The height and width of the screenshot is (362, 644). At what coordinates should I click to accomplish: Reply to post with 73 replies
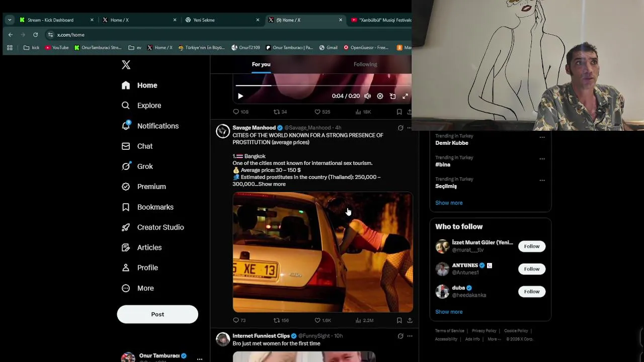239,320
